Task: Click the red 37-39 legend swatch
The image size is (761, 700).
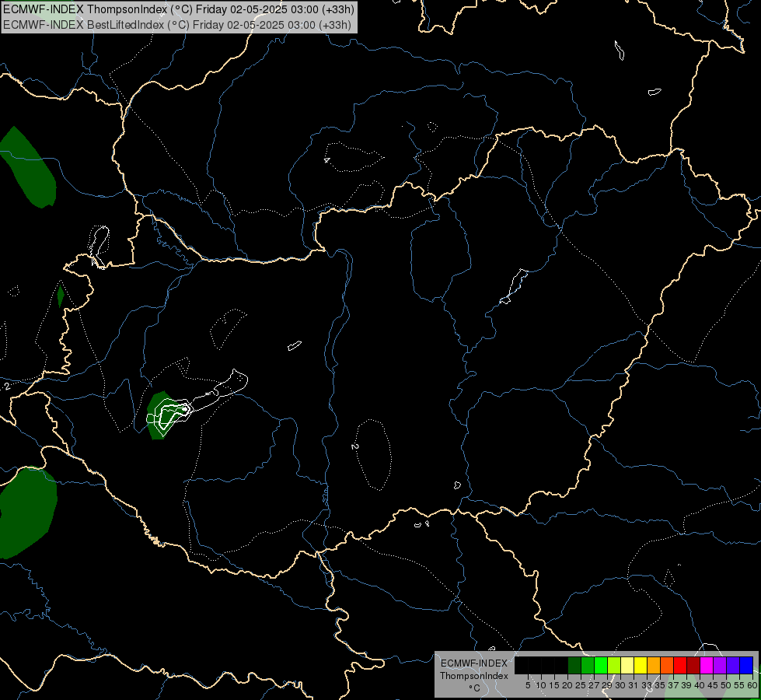Action: (x=679, y=665)
